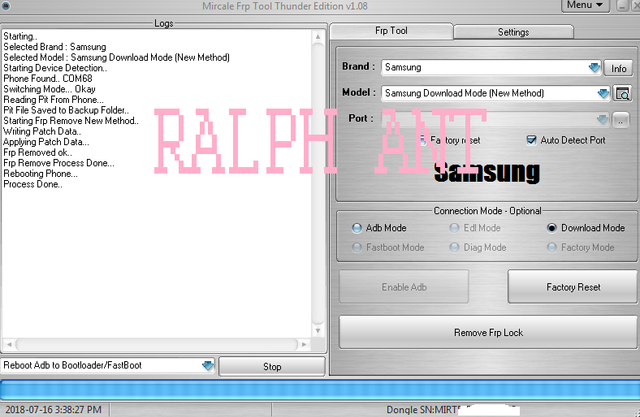Switch to the Frp Tool tab
The width and height of the screenshot is (640, 417).
point(391,31)
